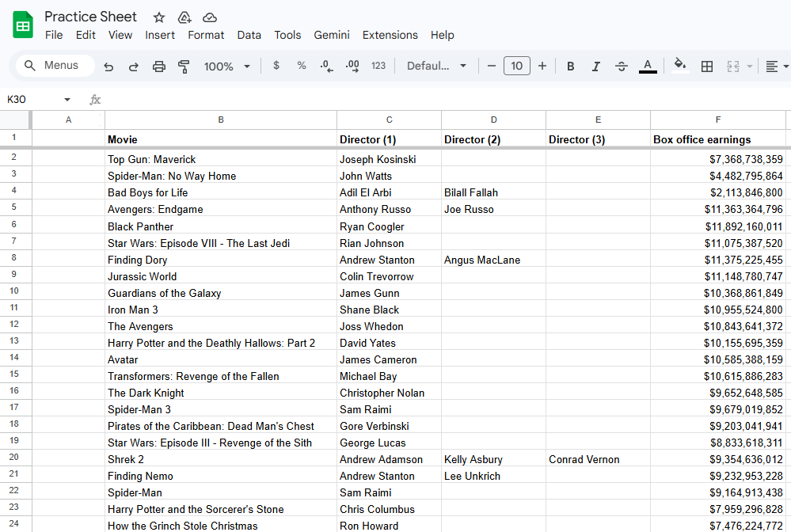Expand the Name box dropdown arrow
791x532 pixels.
pyautogui.click(x=67, y=99)
